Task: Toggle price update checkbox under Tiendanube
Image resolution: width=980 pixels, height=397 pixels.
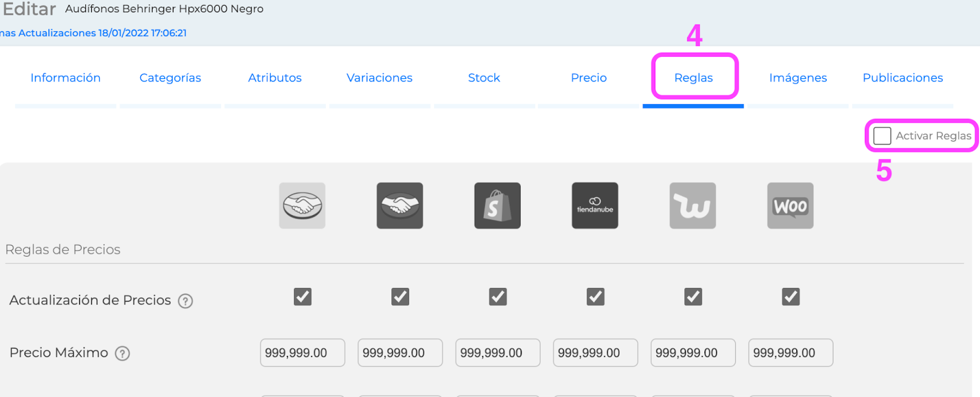Action: pos(595,297)
